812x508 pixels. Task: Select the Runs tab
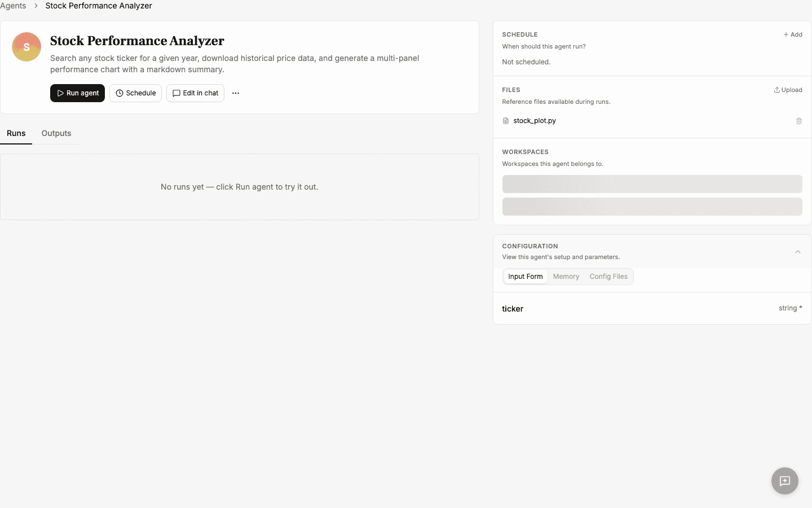[x=16, y=133]
